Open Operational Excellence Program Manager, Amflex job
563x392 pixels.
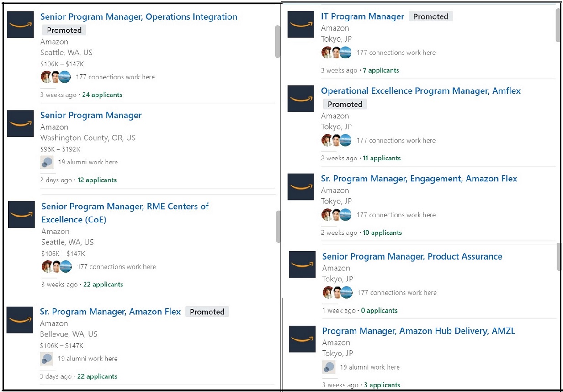tap(421, 91)
